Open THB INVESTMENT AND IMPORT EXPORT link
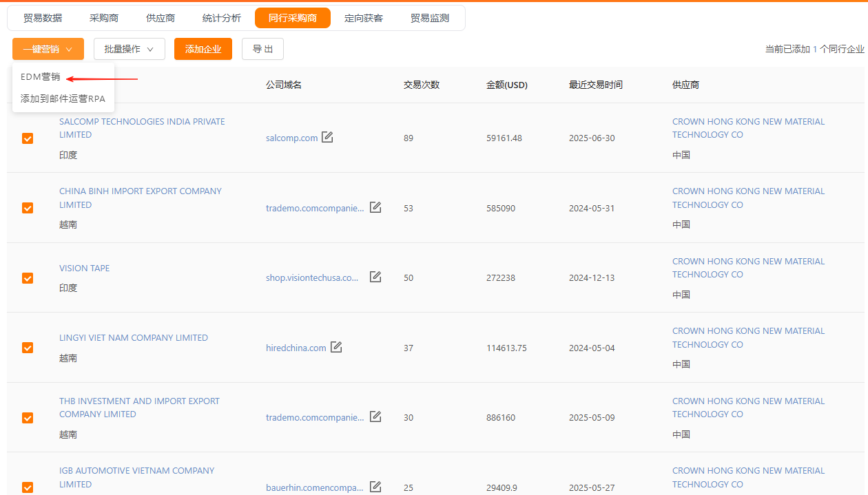 point(139,408)
